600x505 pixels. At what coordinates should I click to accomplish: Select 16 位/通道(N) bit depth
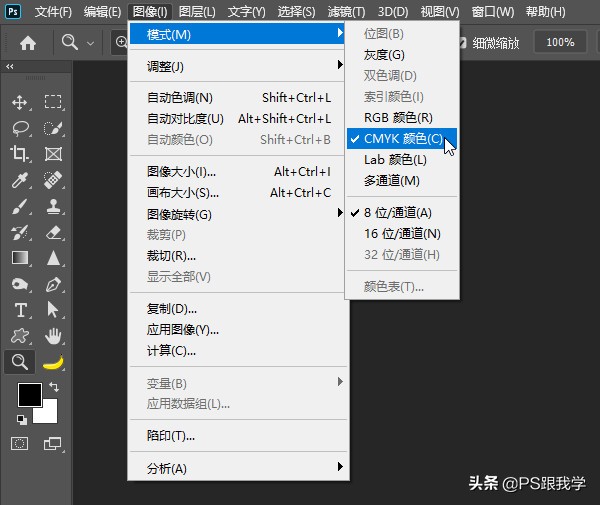(x=402, y=233)
